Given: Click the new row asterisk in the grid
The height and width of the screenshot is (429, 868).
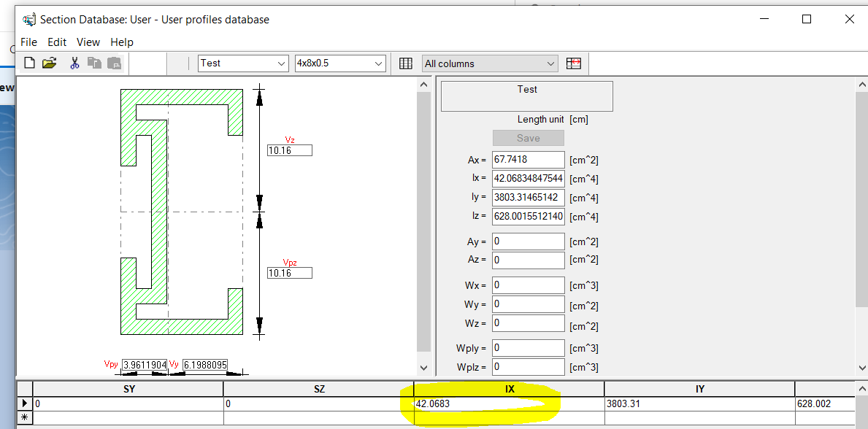Looking at the screenshot, I should tap(23, 417).
